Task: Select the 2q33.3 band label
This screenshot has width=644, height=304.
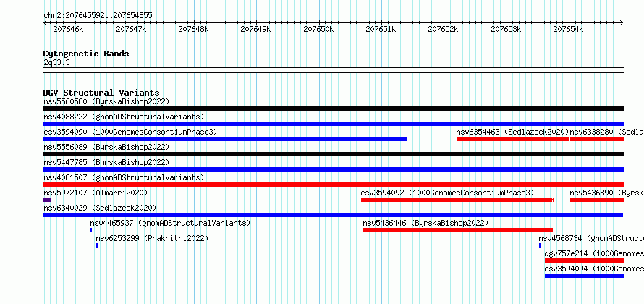Action: pos(56,63)
